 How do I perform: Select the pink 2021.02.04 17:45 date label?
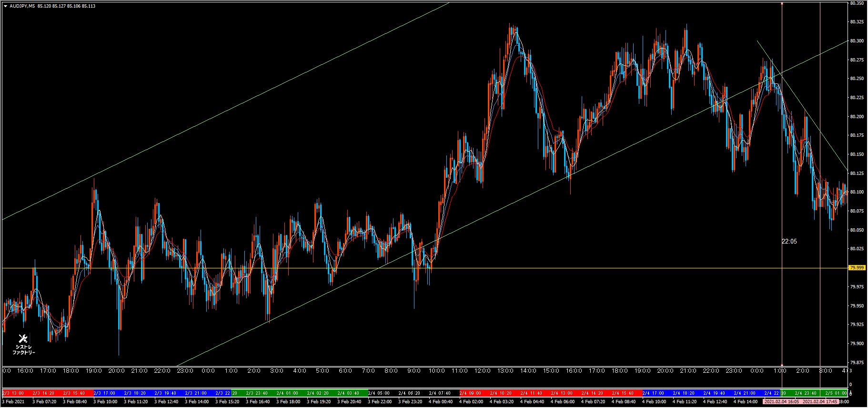pyautogui.click(x=819, y=402)
